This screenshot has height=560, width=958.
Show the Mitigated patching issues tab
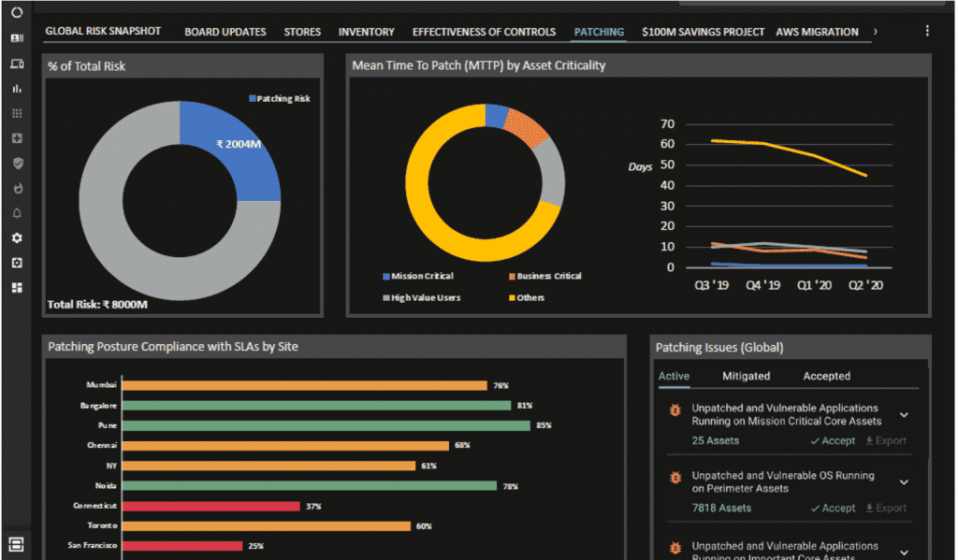point(746,376)
